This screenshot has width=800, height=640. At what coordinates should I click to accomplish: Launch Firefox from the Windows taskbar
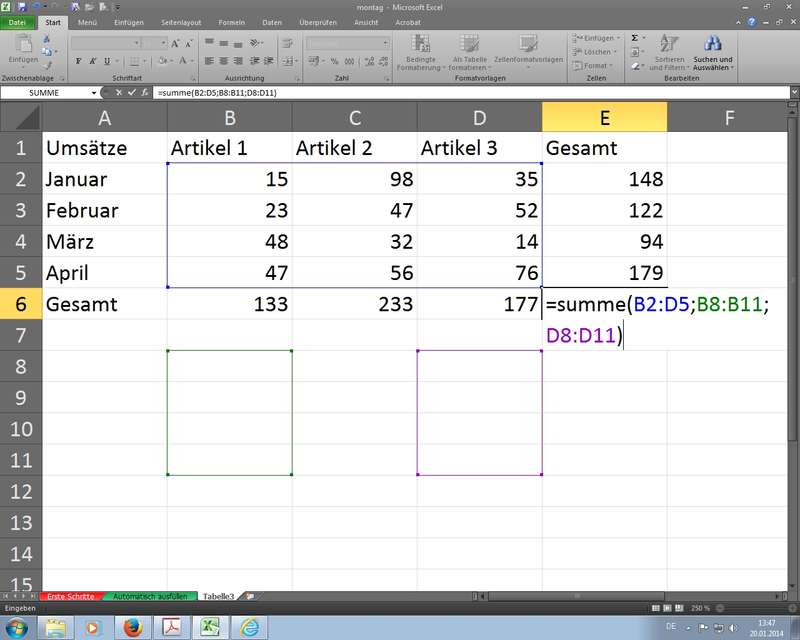coord(132,627)
